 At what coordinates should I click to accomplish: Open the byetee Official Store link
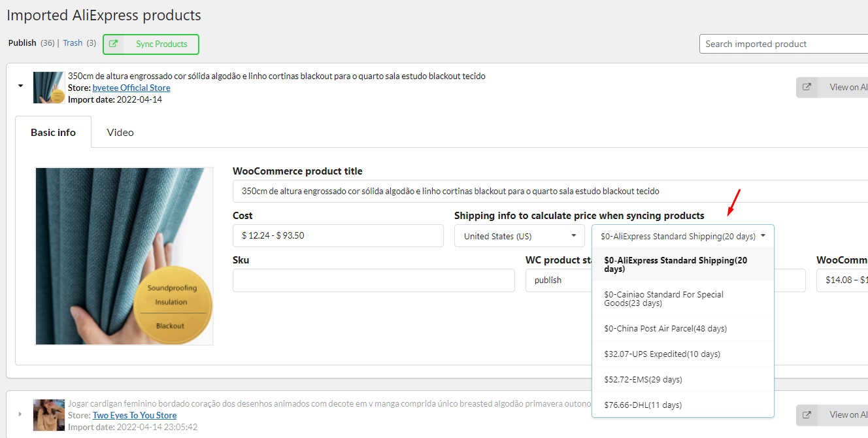(x=131, y=88)
